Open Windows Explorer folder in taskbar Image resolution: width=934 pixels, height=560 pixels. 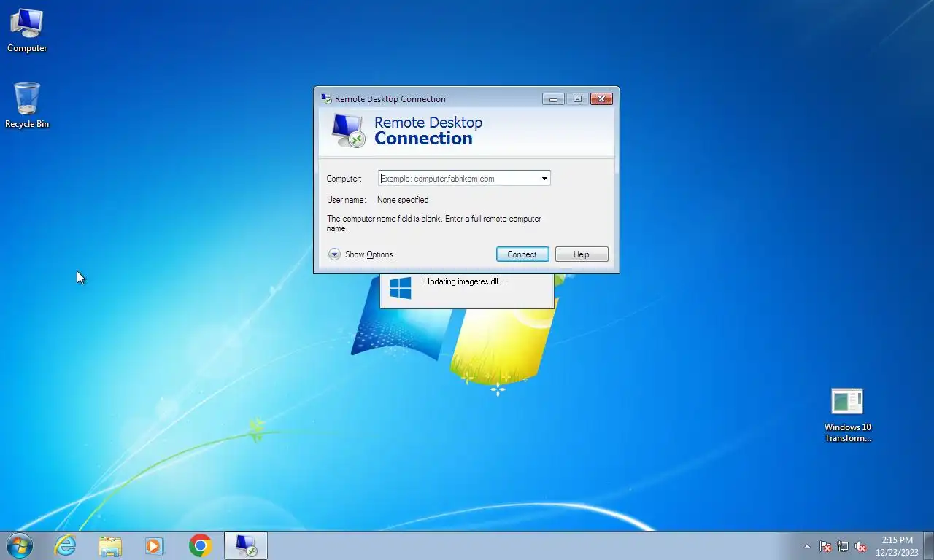click(x=110, y=545)
